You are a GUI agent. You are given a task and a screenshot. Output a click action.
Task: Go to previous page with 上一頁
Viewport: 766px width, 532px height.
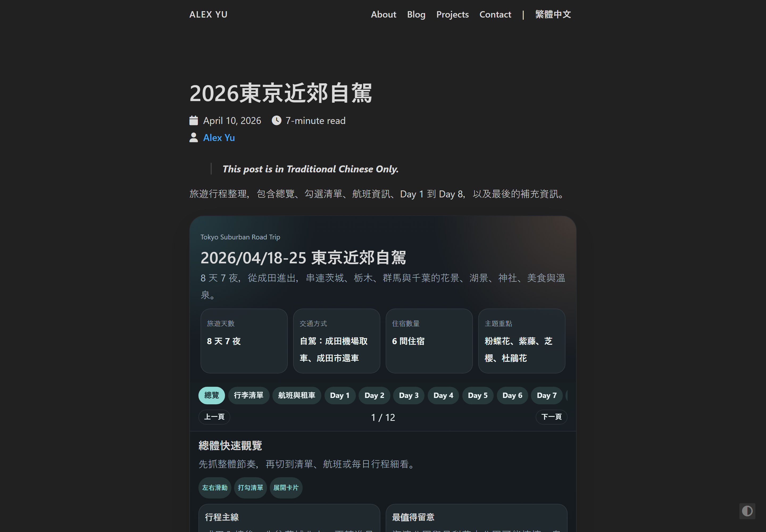(214, 417)
